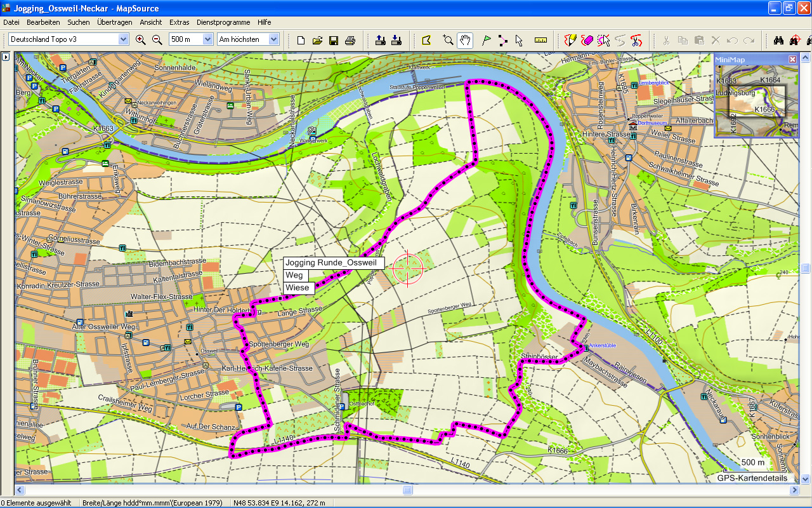Click the vertical map scrollbar thumb
This screenshot has width=812, height=508.
point(806,268)
